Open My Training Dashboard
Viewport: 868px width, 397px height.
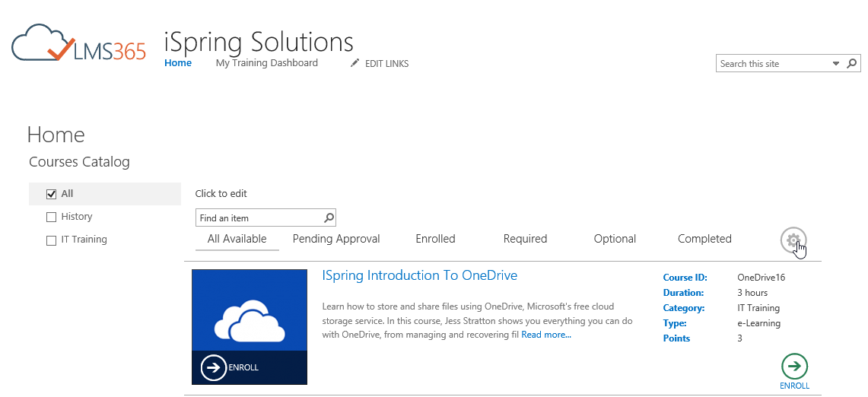point(267,63)
